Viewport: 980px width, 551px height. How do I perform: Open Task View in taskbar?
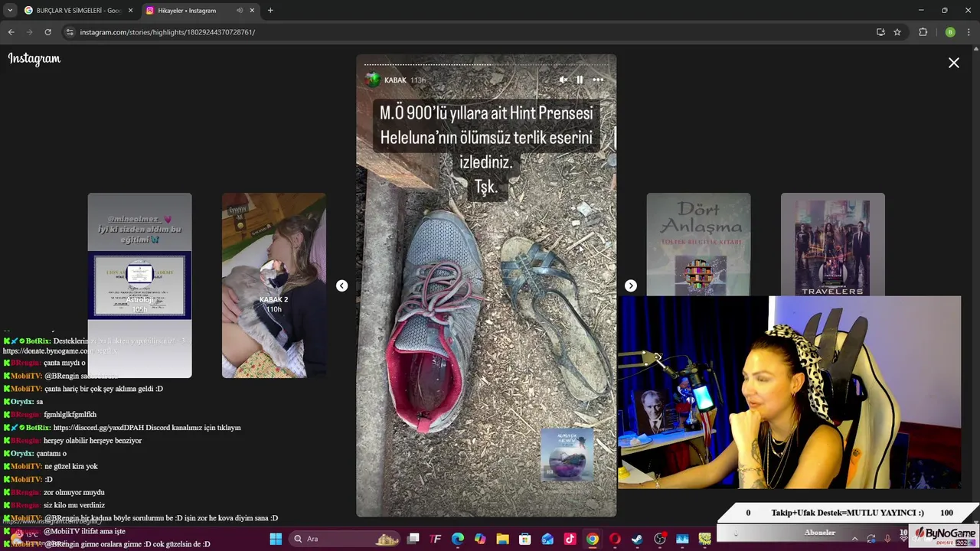coord(413,540)
